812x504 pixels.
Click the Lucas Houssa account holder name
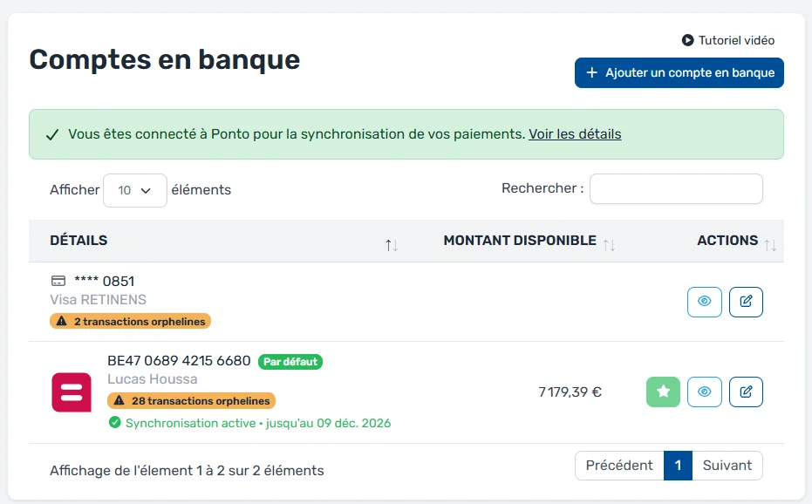click(x=153, y=379)
